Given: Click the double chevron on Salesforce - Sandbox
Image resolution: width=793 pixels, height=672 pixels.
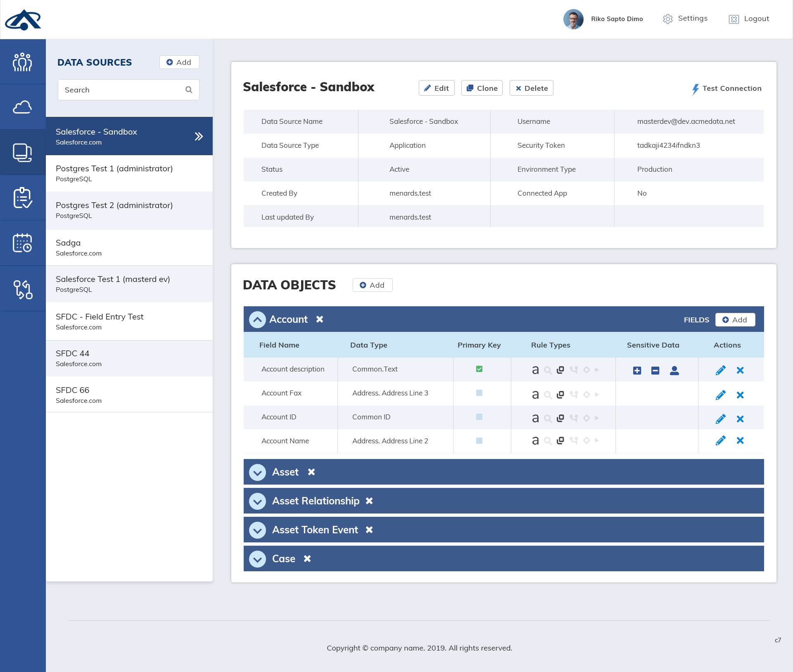Looking at the screenshot, I should pyautogui.click(x=199, y=136).
